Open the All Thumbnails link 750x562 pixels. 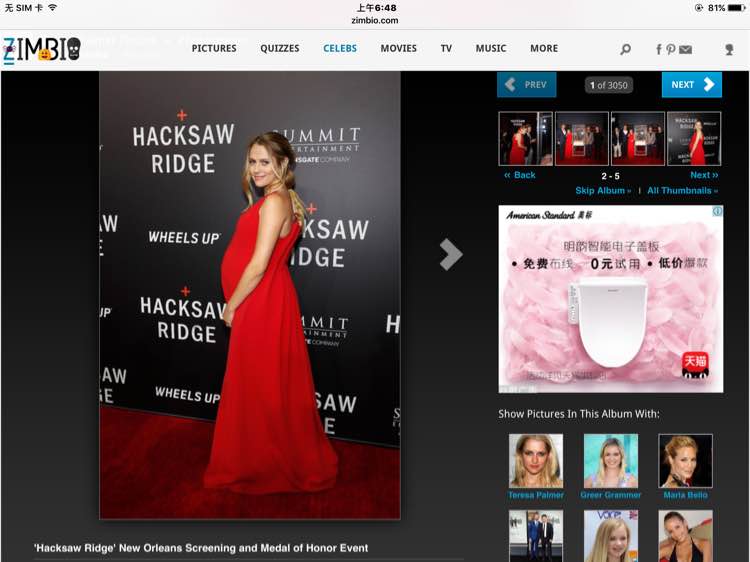[x=683, y=190]
